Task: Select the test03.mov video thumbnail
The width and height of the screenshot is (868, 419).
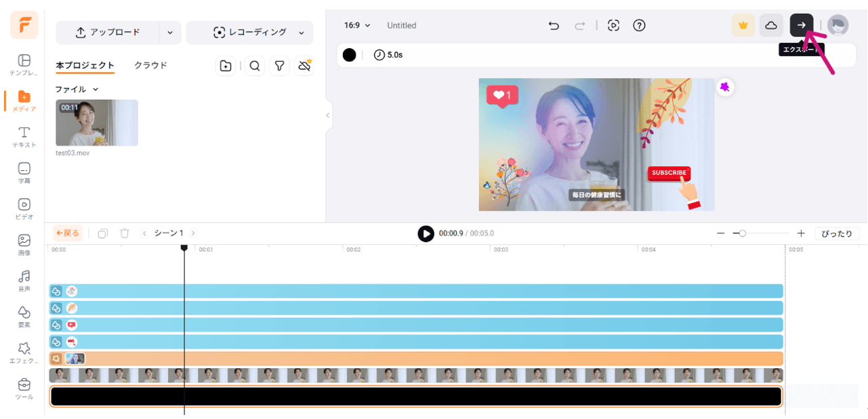Action: click(x=97, y=123)
